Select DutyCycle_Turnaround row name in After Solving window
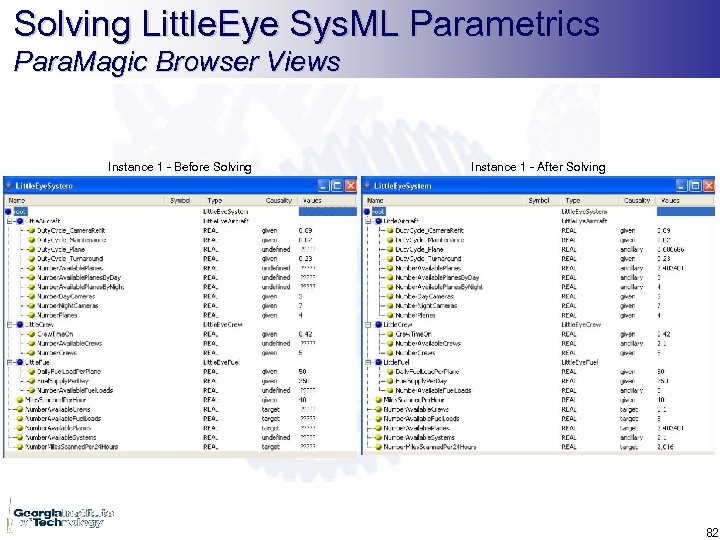The height and width of the screenshot is (540, 720). [x=428, y=259]
